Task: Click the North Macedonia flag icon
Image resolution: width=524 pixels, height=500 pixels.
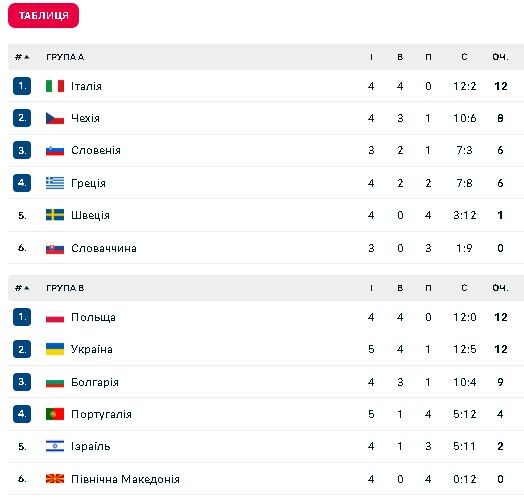Action: click(x=55, y=479)
